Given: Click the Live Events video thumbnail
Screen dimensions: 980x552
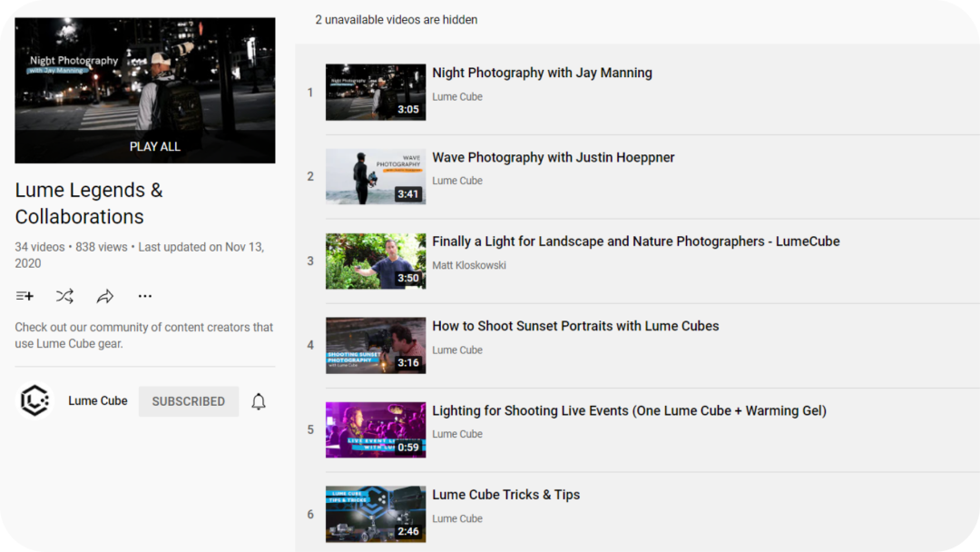Looking at the screenshot, I should click(376, 430).
